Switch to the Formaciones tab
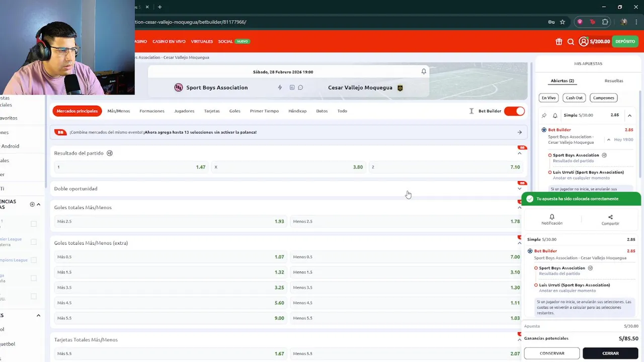 [x=152, y=111]
